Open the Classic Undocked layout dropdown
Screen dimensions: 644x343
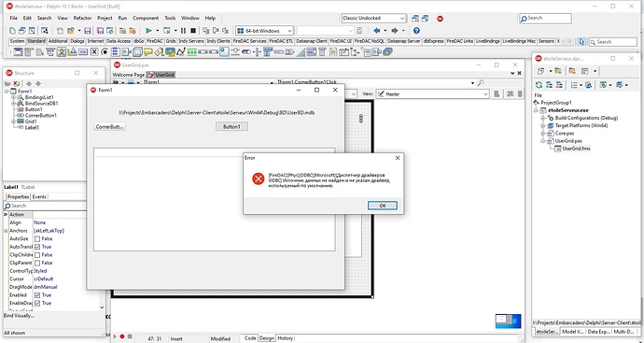tap(402, 18)
